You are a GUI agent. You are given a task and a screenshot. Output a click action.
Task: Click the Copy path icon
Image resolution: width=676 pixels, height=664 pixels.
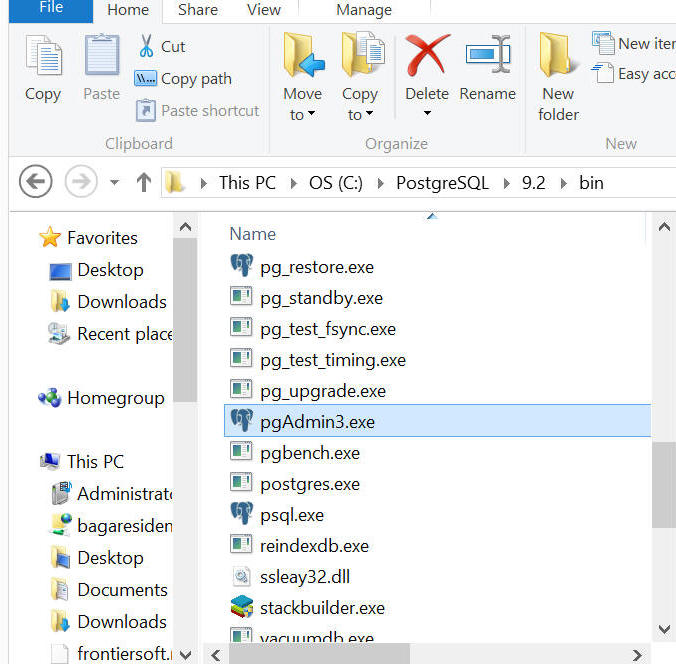tap(145, 78)
